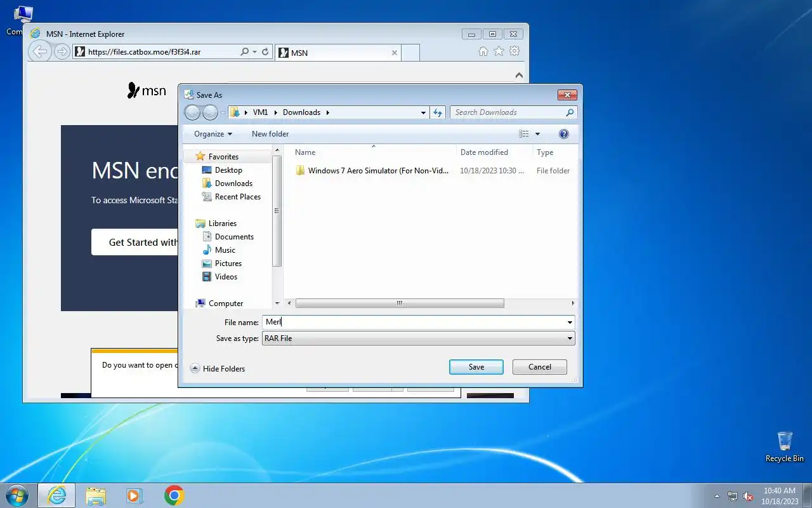Click in the File name field
812x508 pixels.
414,323
